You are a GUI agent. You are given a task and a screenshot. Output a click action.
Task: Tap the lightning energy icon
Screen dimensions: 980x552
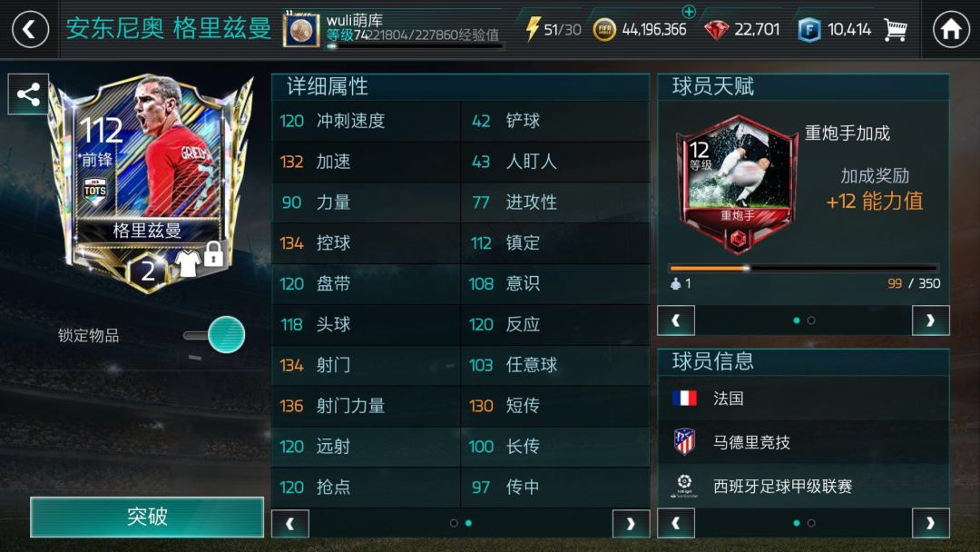point(532,29)
